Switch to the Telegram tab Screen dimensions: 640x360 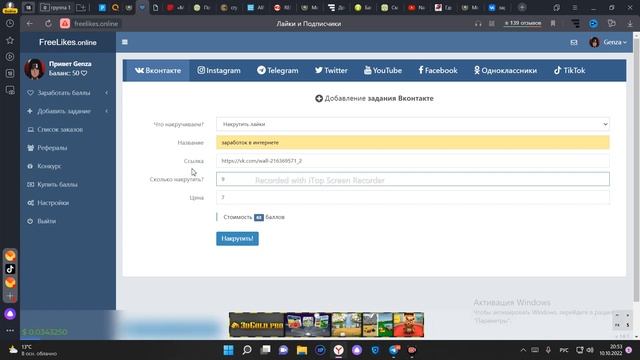278,70
